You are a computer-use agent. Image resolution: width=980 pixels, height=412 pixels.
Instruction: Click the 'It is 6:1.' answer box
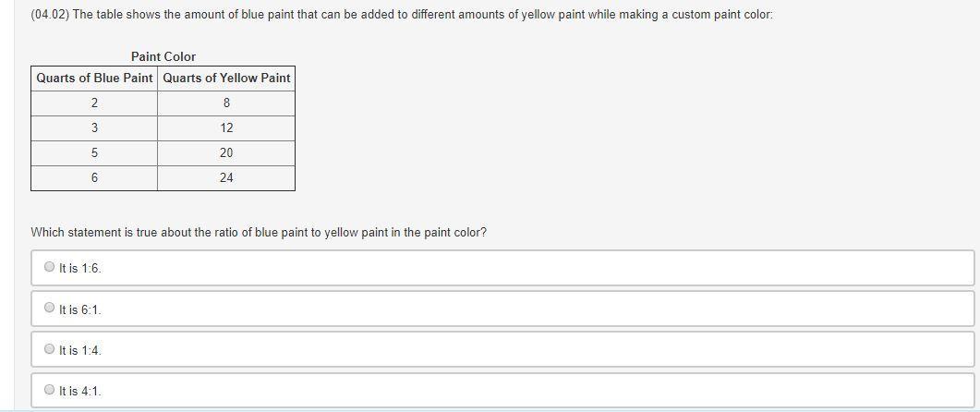(502, 309)
